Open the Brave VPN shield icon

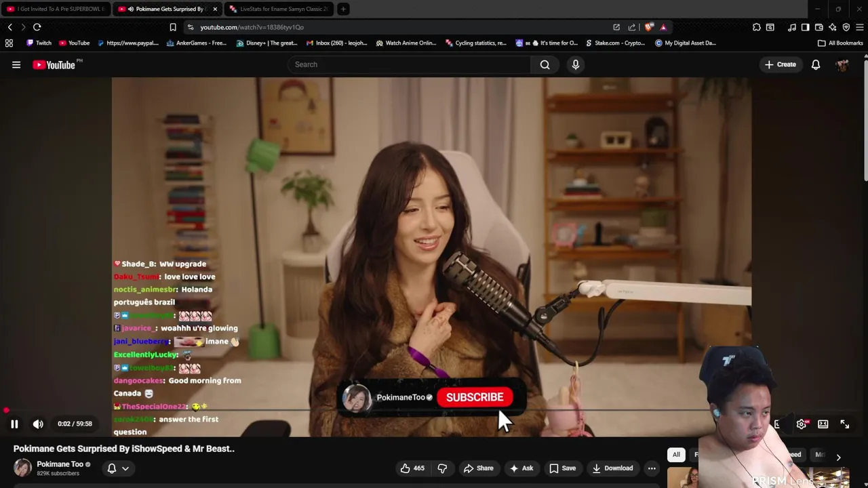pos(846,27)
